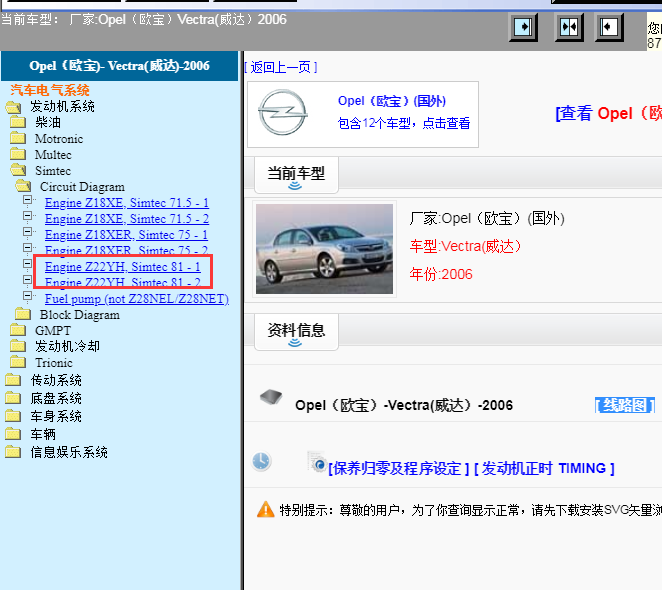Open the 车身系统 folder icon
Screen dimensions: 662x590
coord(13,416)
